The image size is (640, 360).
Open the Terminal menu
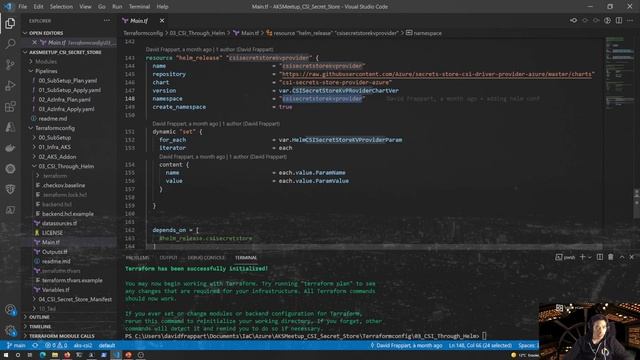[x=139, y=7]
